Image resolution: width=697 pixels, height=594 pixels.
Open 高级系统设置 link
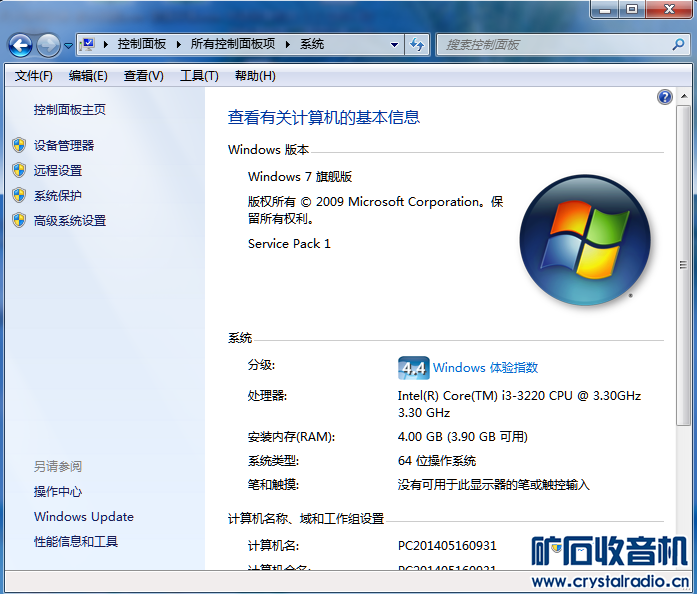coord(70,221)
